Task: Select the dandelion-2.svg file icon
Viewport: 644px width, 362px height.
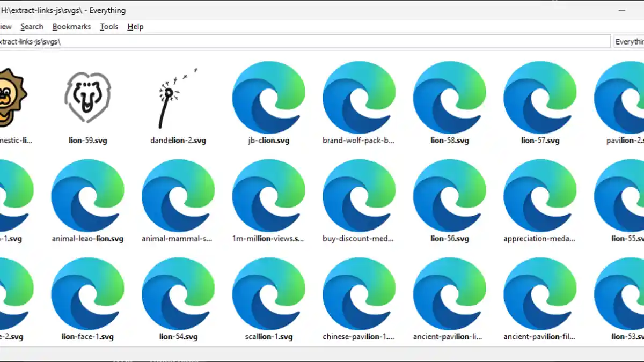Action: pyautogui.click(x=178, y=97)
